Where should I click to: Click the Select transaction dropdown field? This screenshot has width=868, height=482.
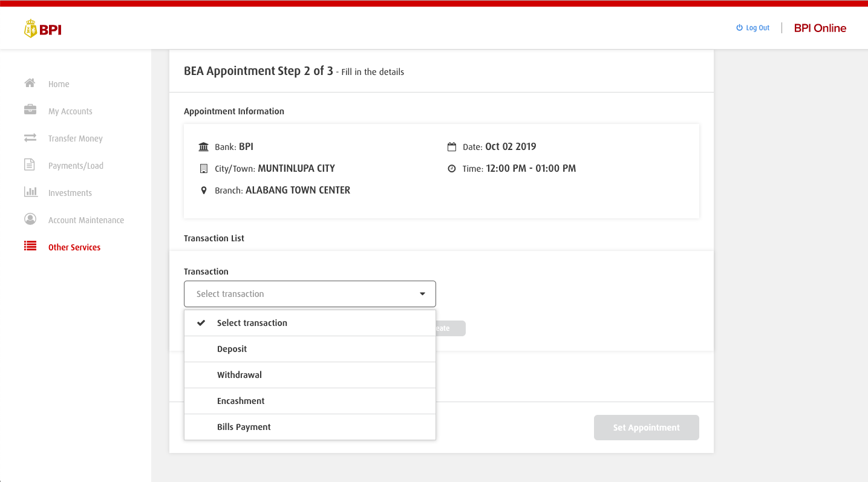coord(310,294)
